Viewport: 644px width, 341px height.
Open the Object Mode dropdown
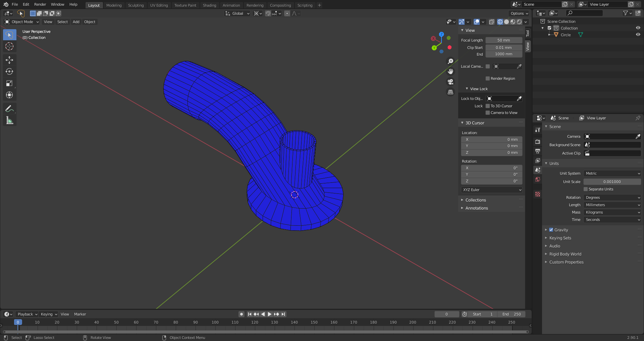pos(22,22)
